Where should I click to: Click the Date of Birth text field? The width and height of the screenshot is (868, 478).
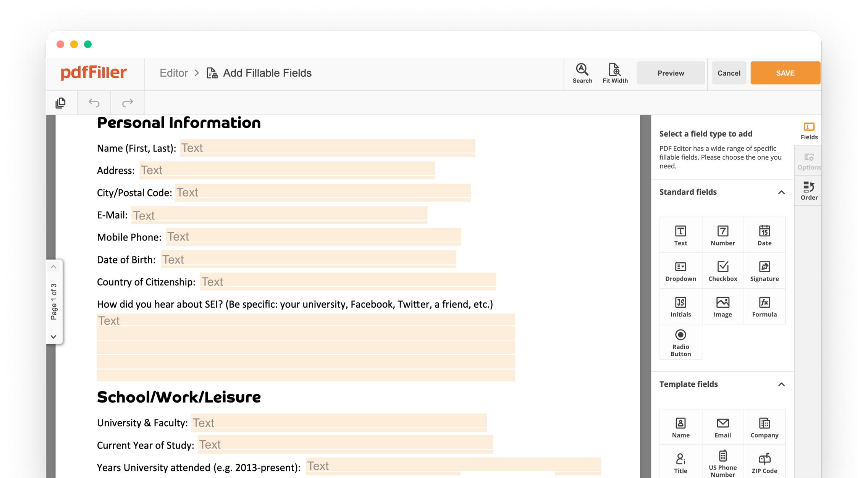point(308,259)
